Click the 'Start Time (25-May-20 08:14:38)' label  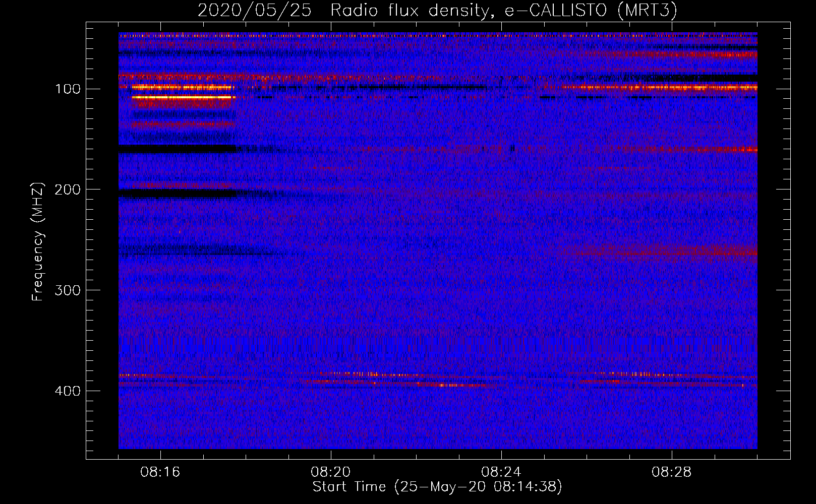click(x=437, y=486)
